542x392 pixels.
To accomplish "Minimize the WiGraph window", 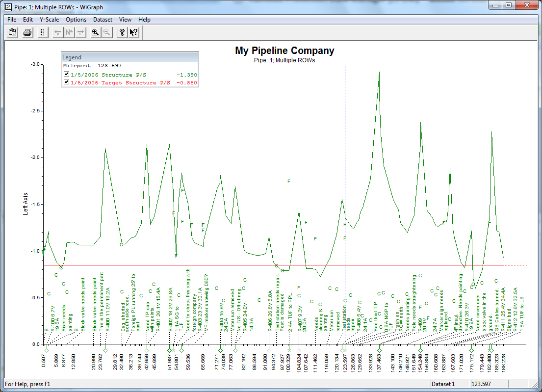I will 496,5.
